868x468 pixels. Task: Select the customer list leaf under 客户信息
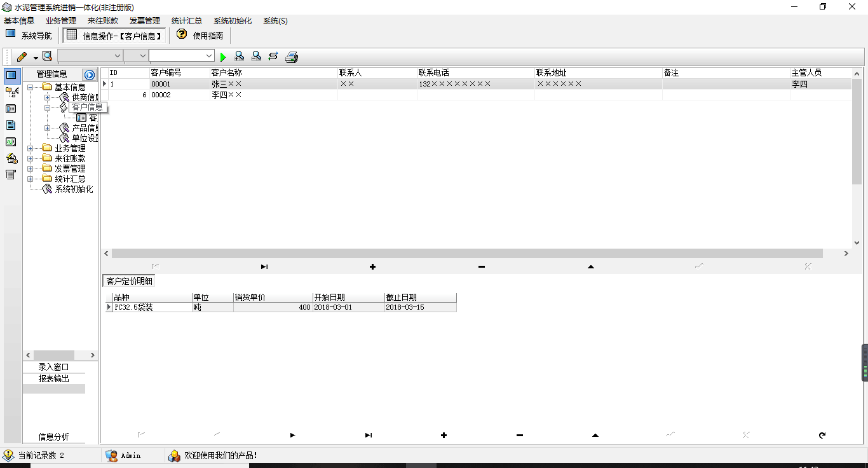pos(87,118)
